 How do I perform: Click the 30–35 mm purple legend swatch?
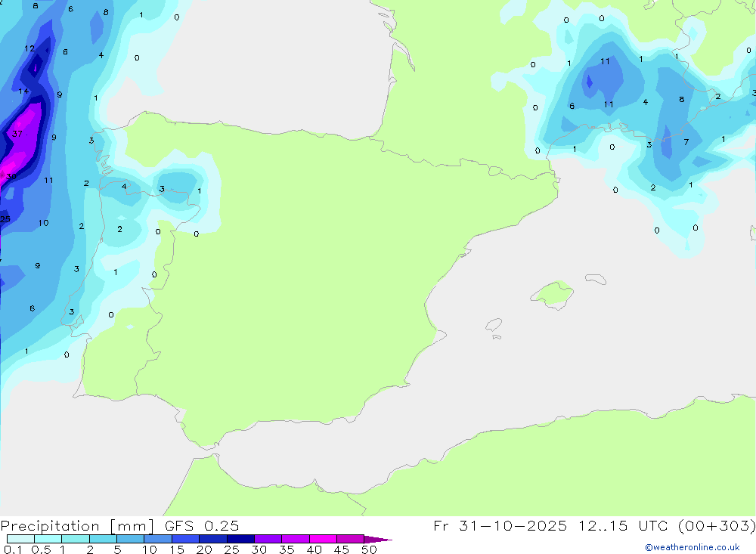(268, 539)
